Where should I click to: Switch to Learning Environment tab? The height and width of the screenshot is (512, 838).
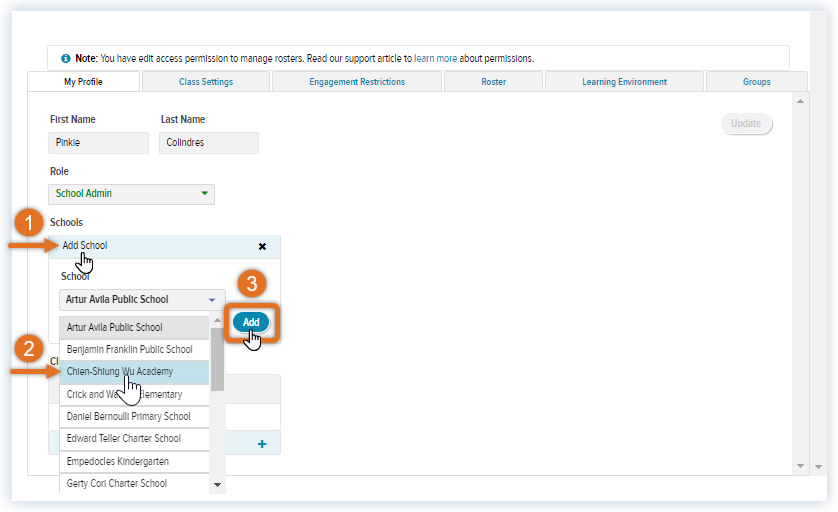(x=624, y=82)
